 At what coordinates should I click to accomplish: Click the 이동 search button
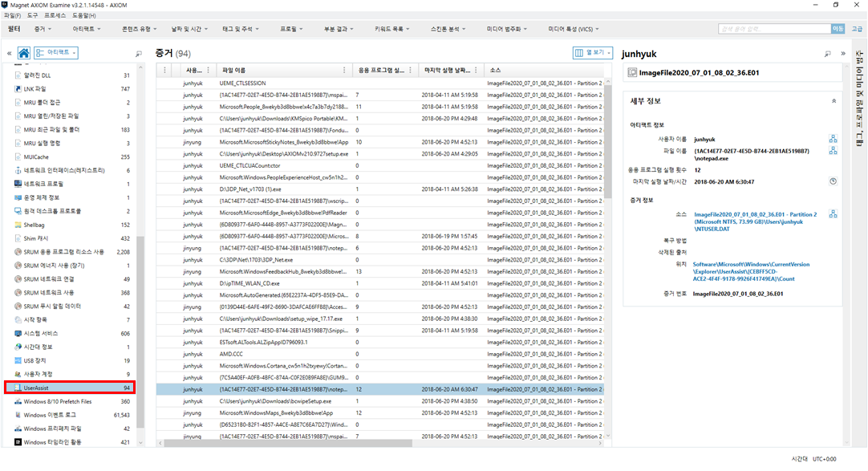pos(838,29)
